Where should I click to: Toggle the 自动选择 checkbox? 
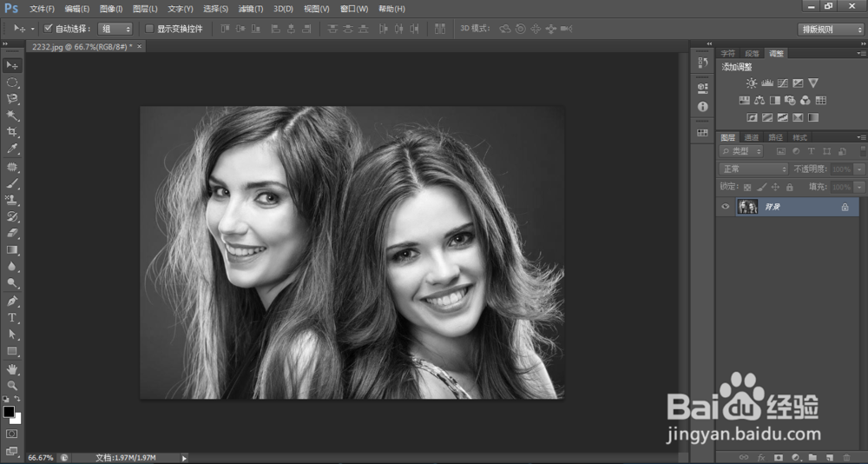point(48,29)
